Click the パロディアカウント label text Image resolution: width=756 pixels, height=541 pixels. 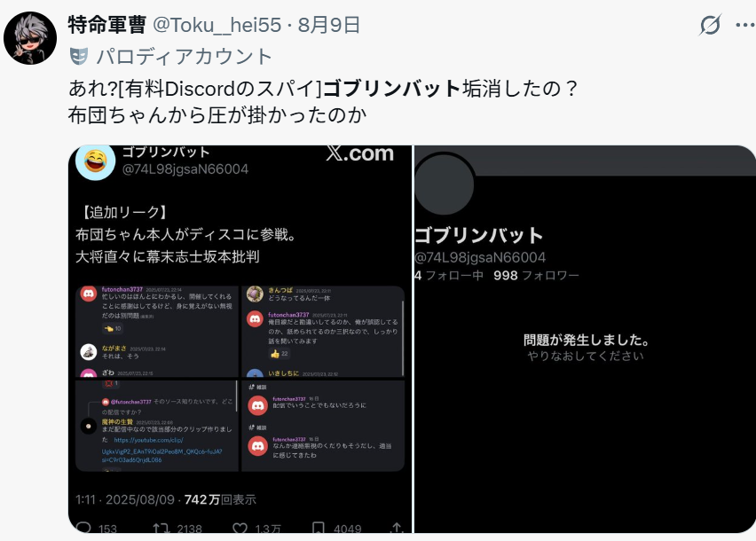(x=185, y=57)
